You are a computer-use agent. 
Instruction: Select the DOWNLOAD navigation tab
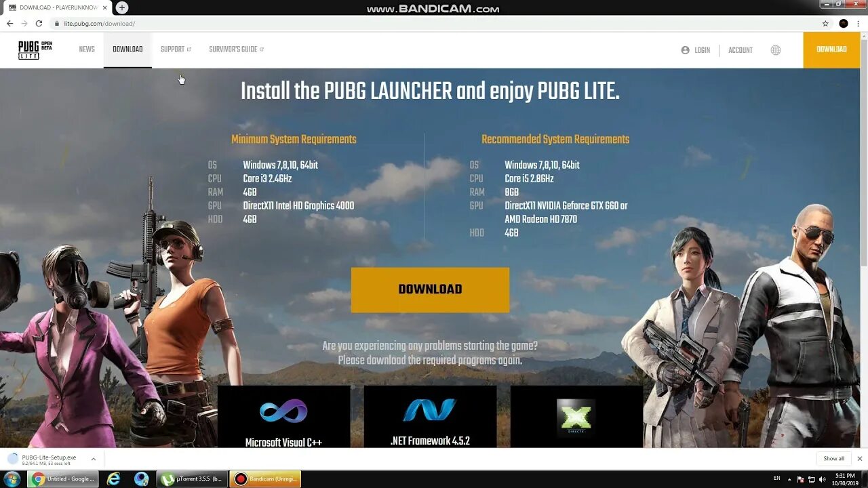click(127, 49)
